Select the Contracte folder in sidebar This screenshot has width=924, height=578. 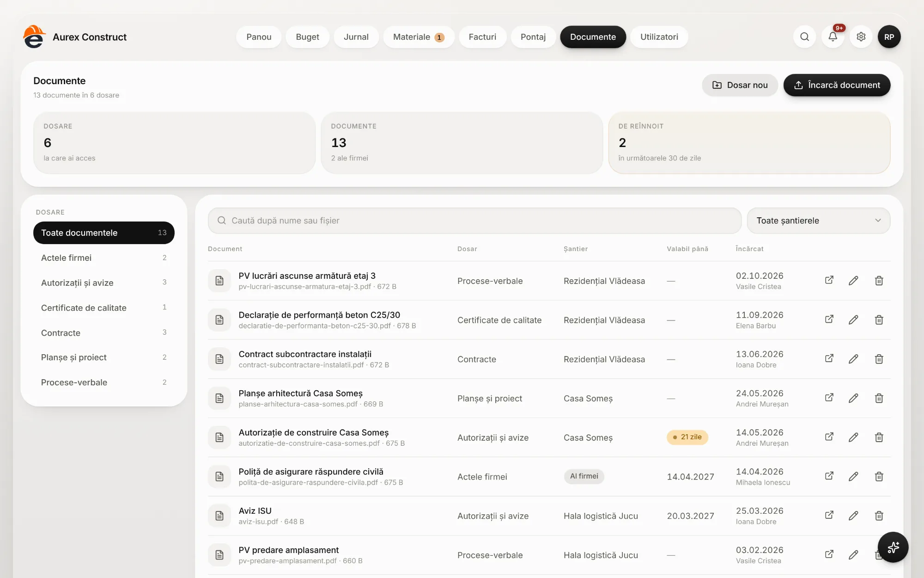[x=104, y=332]
